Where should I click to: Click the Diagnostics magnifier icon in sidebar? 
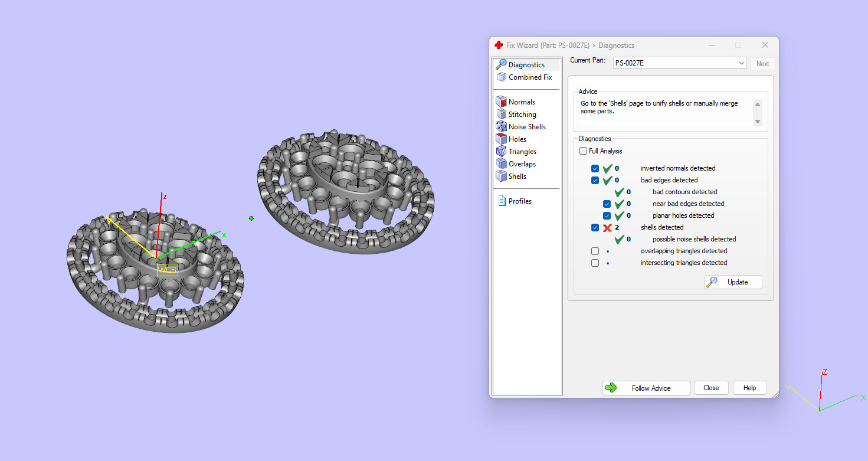tap(501, 64)
